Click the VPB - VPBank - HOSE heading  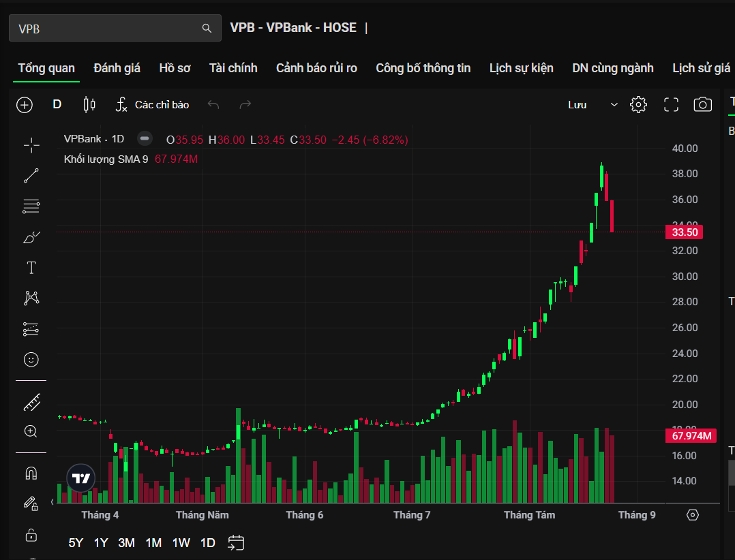click(x=293, y=28)
